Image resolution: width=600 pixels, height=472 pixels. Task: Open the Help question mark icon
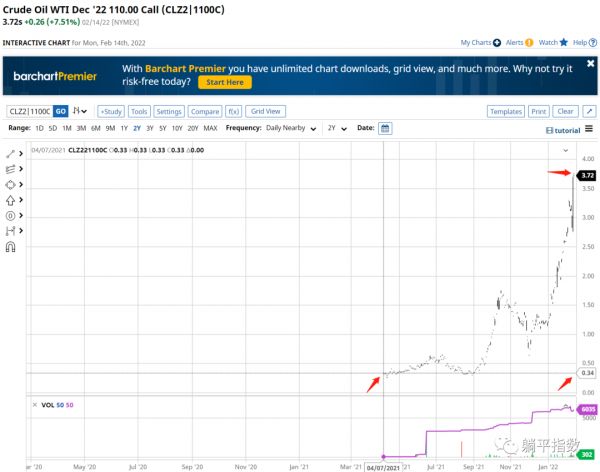pyautogui.click(x=593, y=43)
